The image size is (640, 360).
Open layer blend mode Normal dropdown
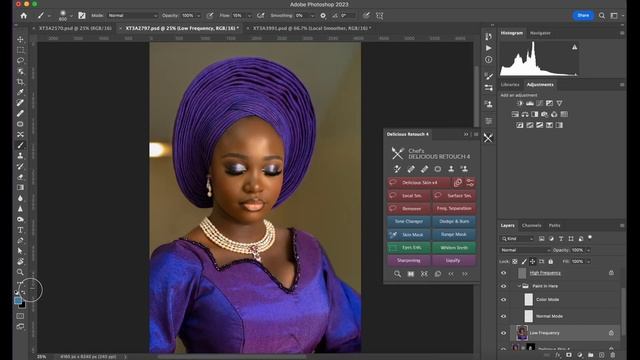tap(525, 250)
